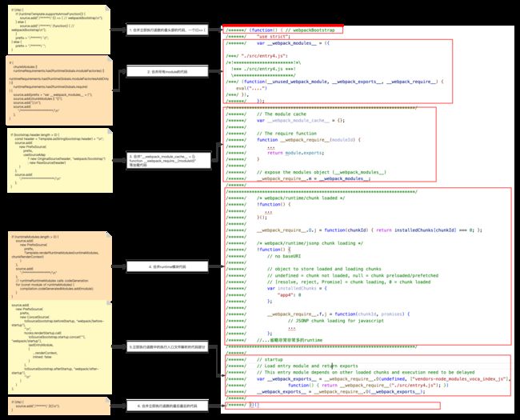Select "// JSONP chunk loading for javascript" comment
This screenshot has width=520, height=420.
(x=336, y=321)
